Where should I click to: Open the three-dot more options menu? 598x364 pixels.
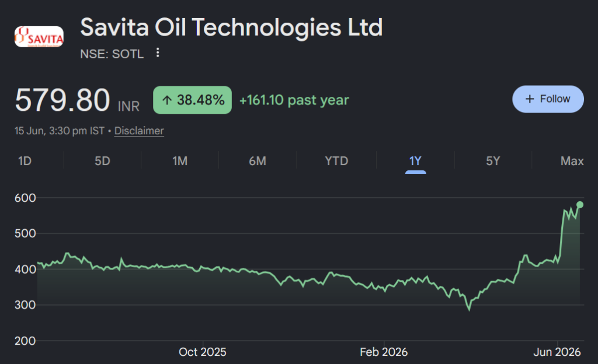tap(158, 53)
